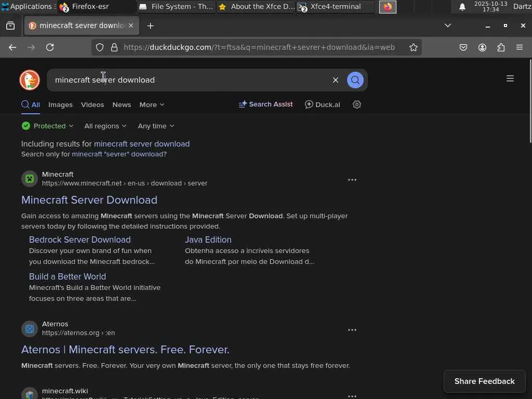Click the minecraft server download suggestion
The image size is (532, 399).
(x=142, y=144)
